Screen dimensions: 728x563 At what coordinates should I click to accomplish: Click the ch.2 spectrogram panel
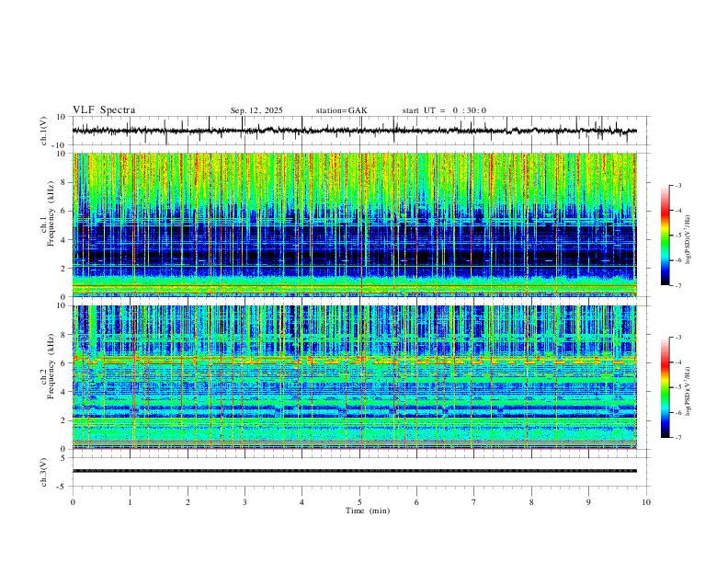point(354,377)
